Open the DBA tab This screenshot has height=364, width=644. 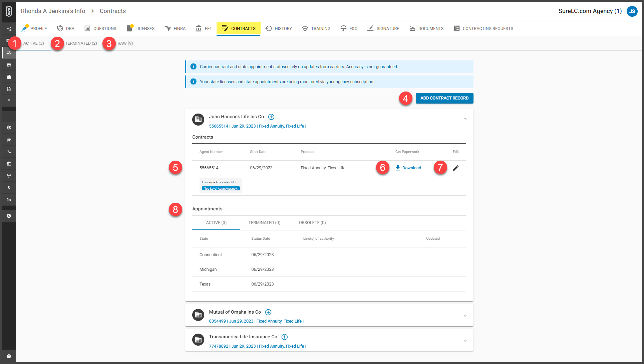[66, 29]
